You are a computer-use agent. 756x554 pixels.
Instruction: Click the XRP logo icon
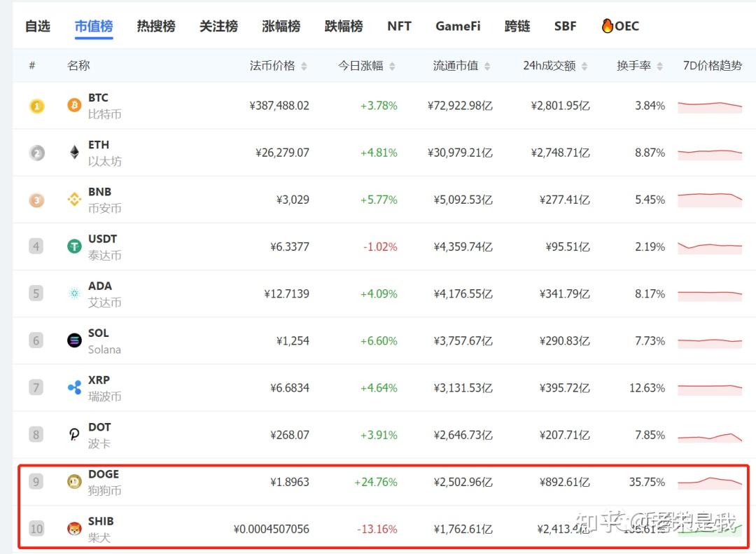click(x=74, y=387)
